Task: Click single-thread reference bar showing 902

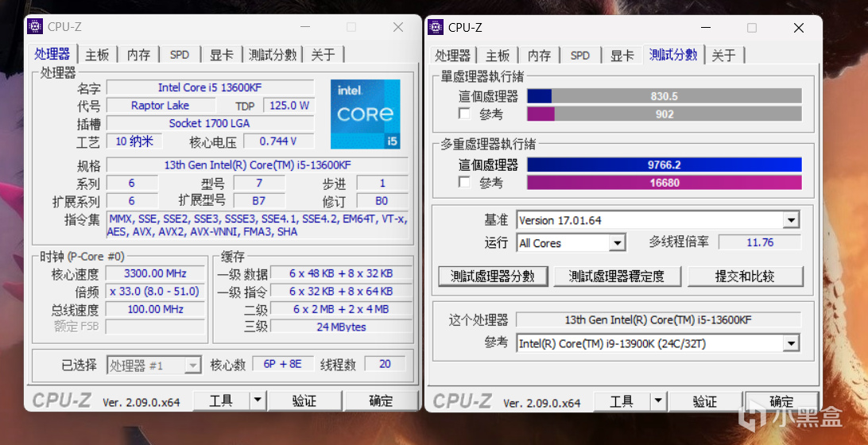Action: [x=665, y=114]
